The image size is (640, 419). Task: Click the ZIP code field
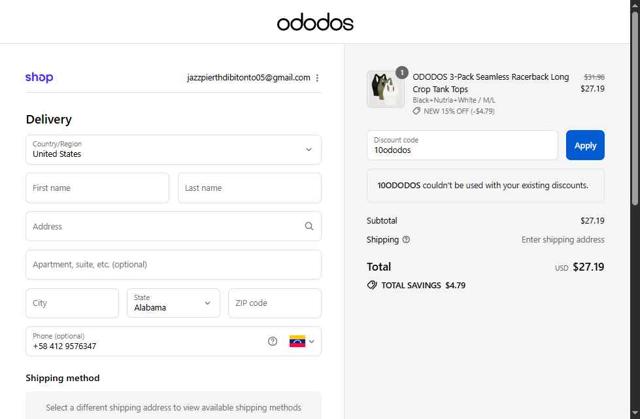tap(275, 303)
